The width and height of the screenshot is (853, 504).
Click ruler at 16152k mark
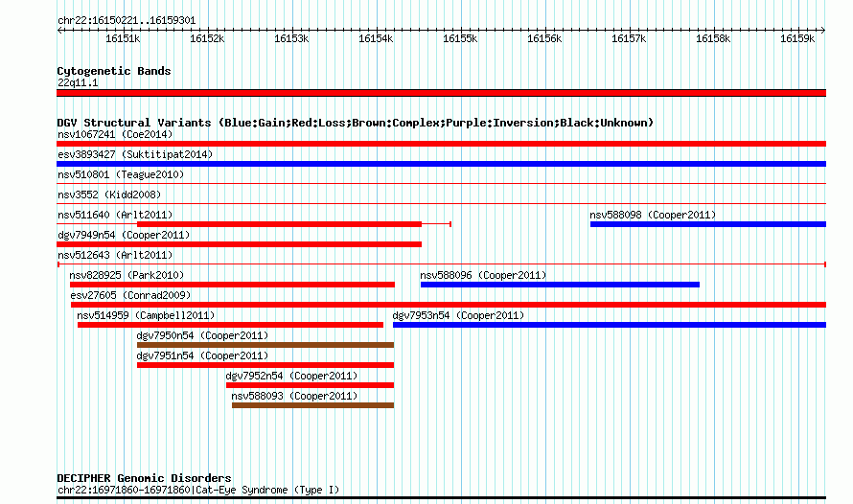207,38
